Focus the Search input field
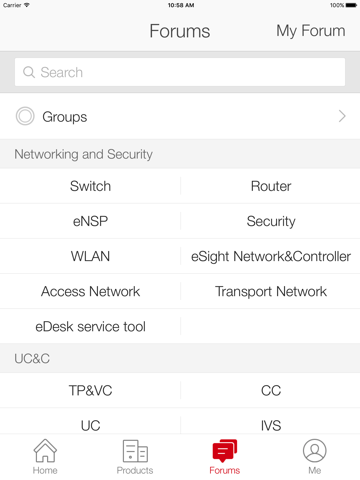The image size is (360, 480). coord(180,72)
